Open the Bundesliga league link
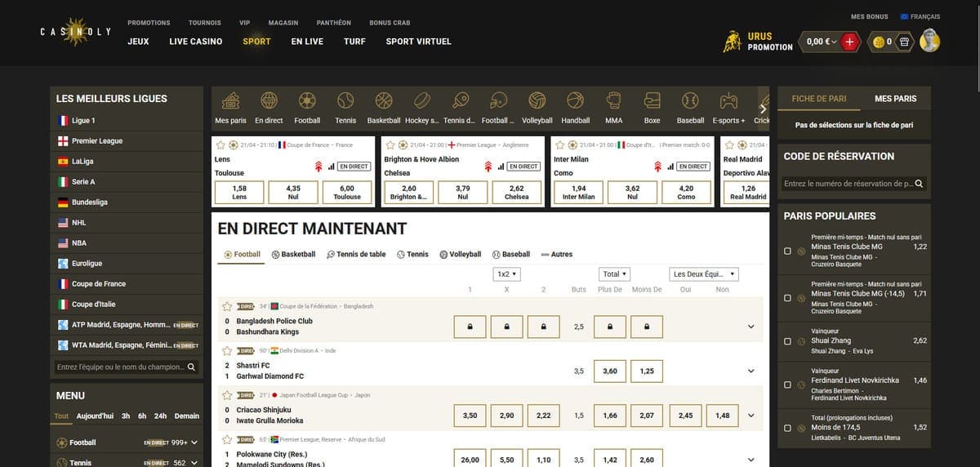The width and height of the screenshot is (980, 467). click(127, 202)
